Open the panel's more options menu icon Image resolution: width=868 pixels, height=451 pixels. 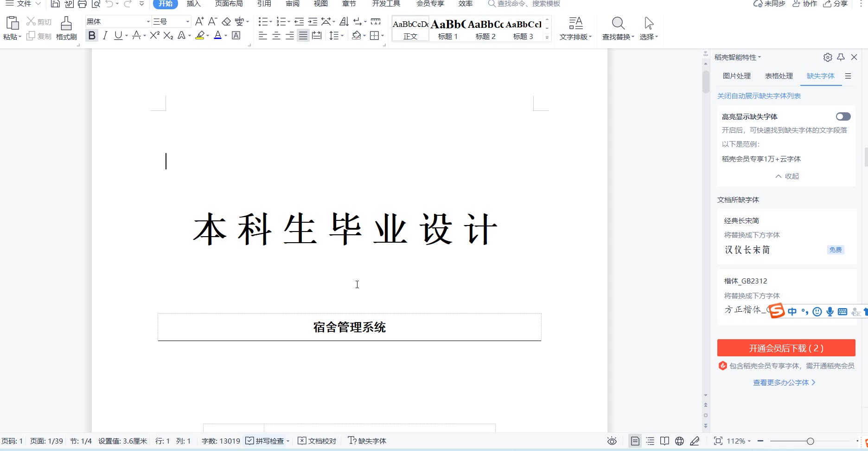848,76
